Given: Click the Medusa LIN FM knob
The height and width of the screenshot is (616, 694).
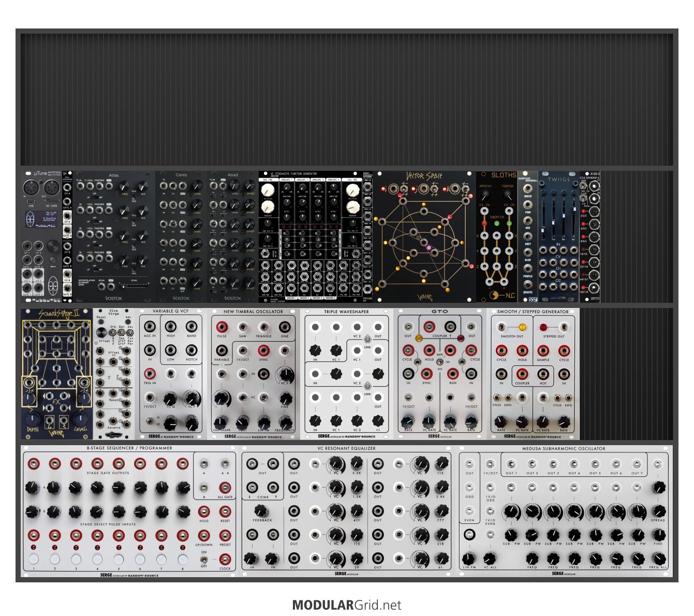Looking at the screenshot, I should point(469,559).
